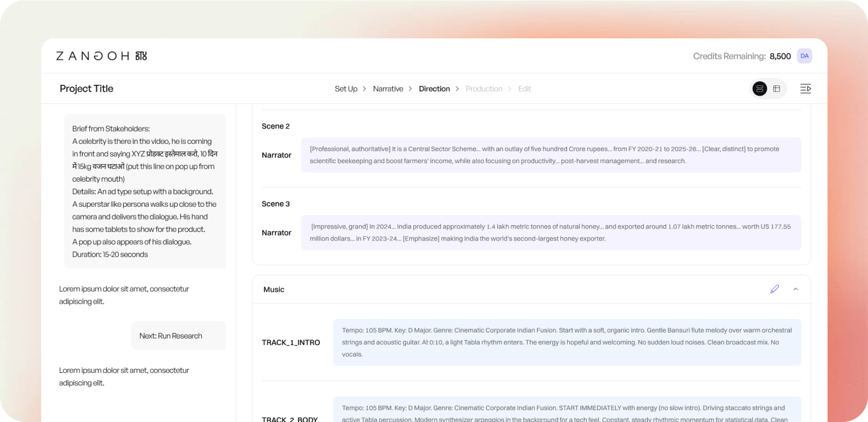The width and height of the screenshot is (868, 422).
Task: Switch to list layout view
Action: 760,89
